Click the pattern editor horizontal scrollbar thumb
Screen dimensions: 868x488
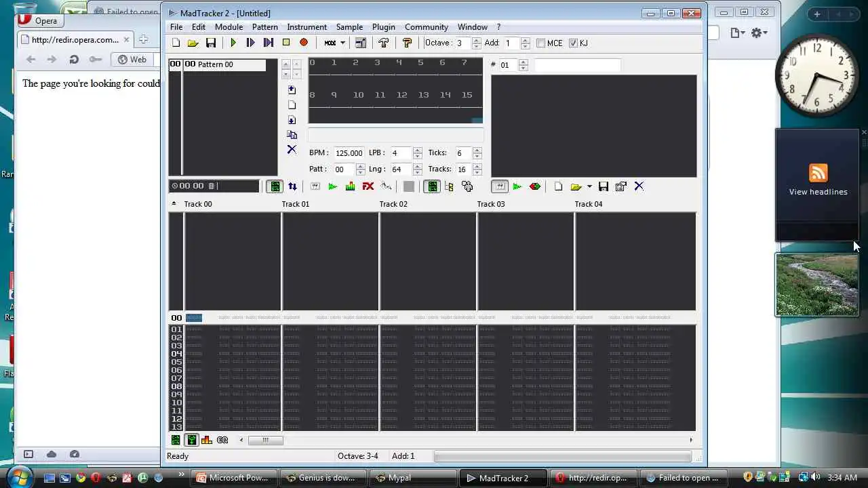(x=265, y=440)
